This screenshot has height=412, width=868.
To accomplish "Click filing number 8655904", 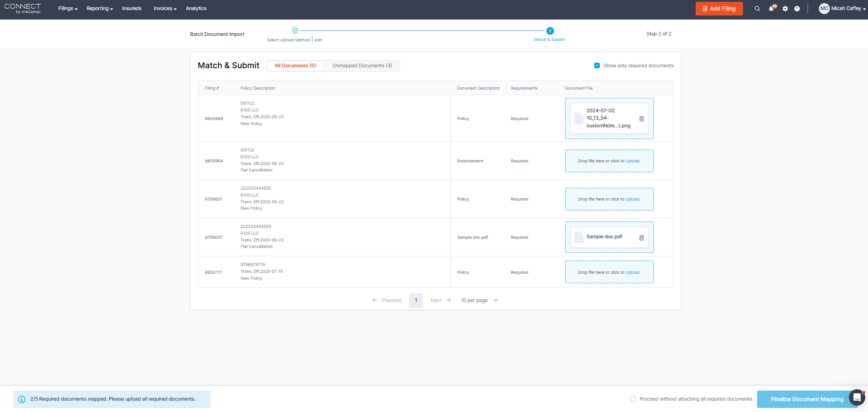I will [x=214, y=161].
